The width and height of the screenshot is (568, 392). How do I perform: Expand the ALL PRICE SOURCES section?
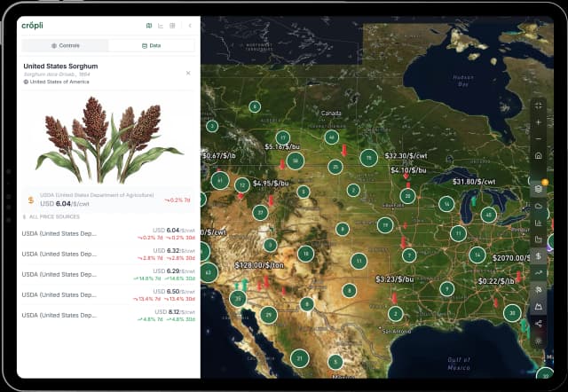coord(51,216)
